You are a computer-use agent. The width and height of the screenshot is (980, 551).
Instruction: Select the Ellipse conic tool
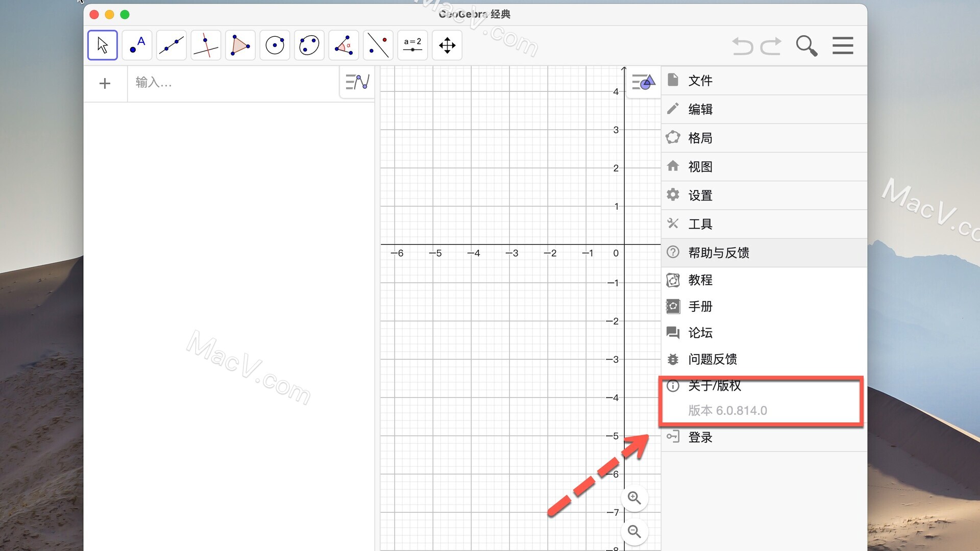(x=309, y=45)
